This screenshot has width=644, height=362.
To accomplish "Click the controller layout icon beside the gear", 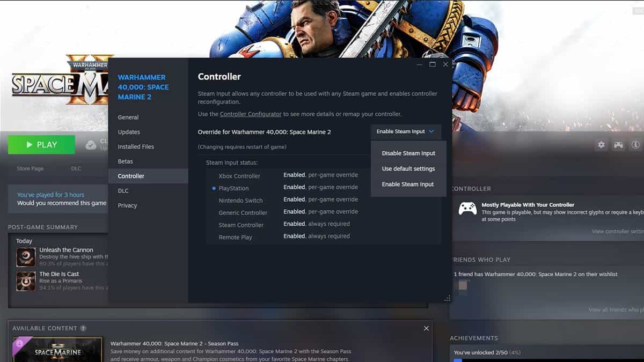I will point(618,145).
